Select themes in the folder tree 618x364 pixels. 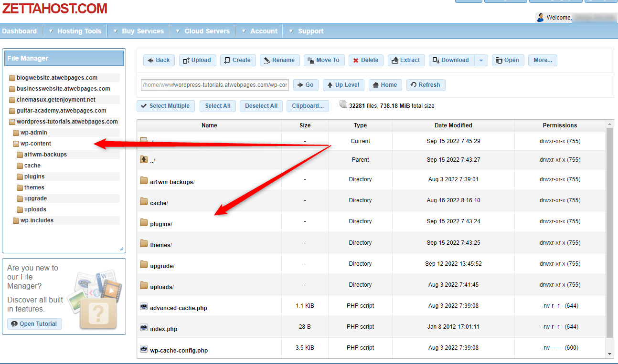[x=34, y=187]
